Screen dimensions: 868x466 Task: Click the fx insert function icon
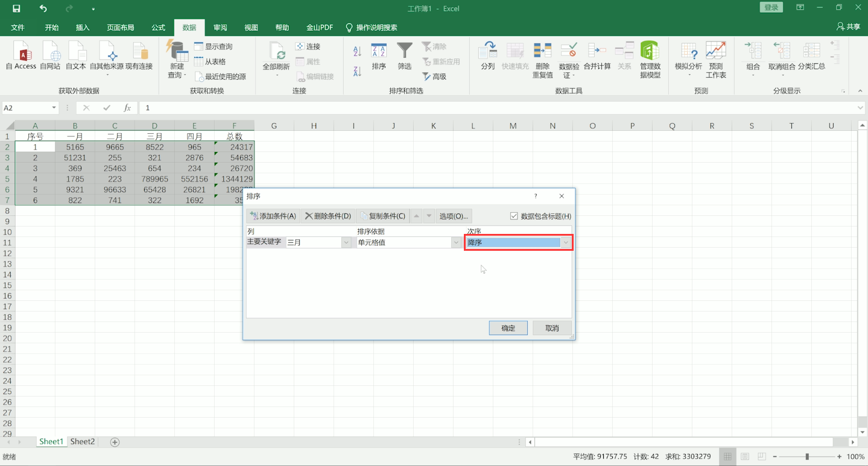pos(127,108)
